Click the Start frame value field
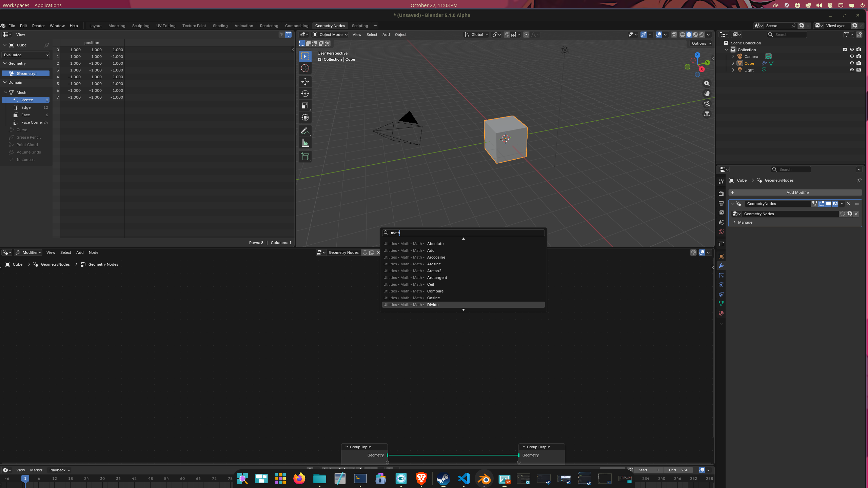Viewport: 868px width, 488px height. 649,470
